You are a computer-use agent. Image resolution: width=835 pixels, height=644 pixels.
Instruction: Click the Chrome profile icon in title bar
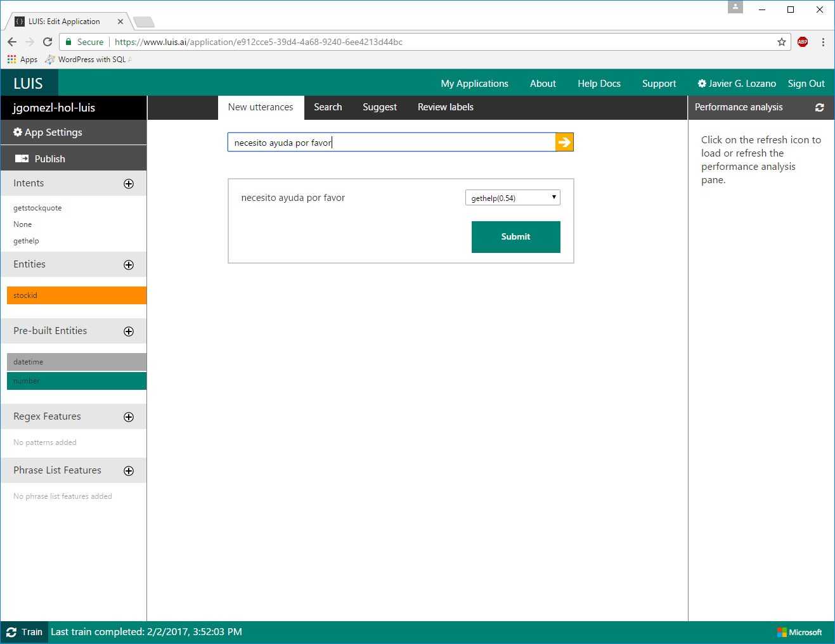tap(735, 7)
